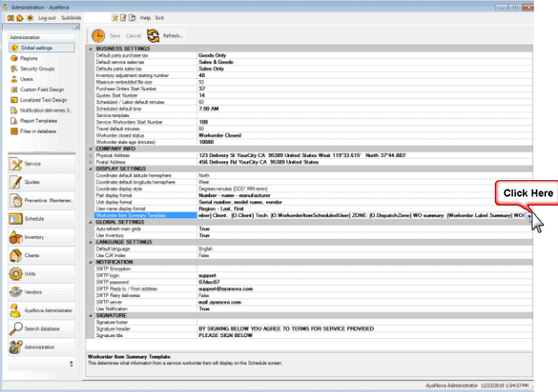Image resolution: width=558 pixels, height=392 pixels.
Task: Open the Search database pane
Action: click(x=42, y=329)
